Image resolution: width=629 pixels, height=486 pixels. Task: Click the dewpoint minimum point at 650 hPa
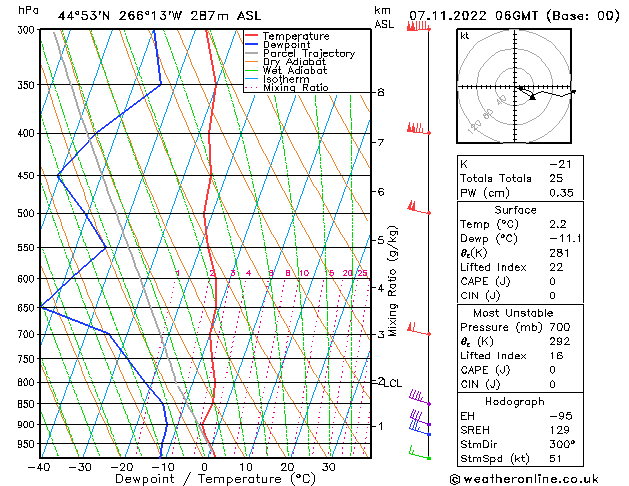tap(41, 308)
